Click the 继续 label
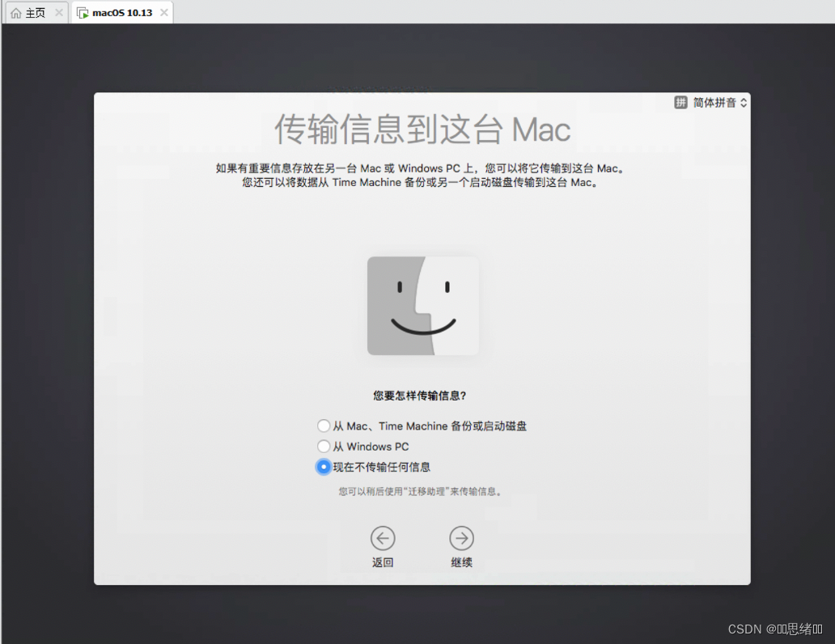 (x=461, y=562)
